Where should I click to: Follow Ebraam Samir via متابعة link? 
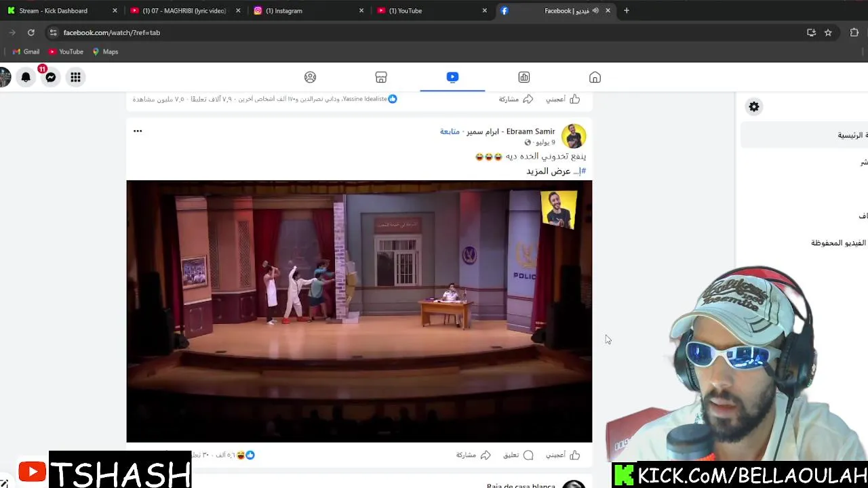(450, 131)
